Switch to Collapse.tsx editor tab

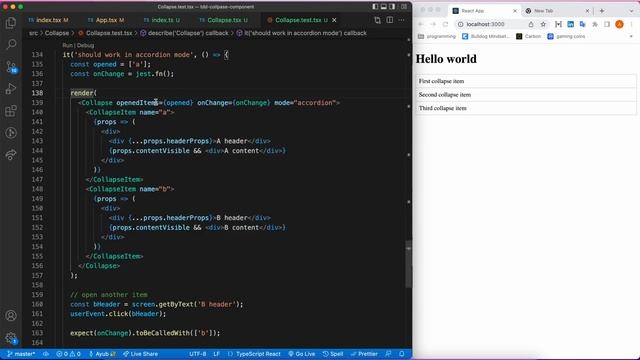(x=224, y=20)
